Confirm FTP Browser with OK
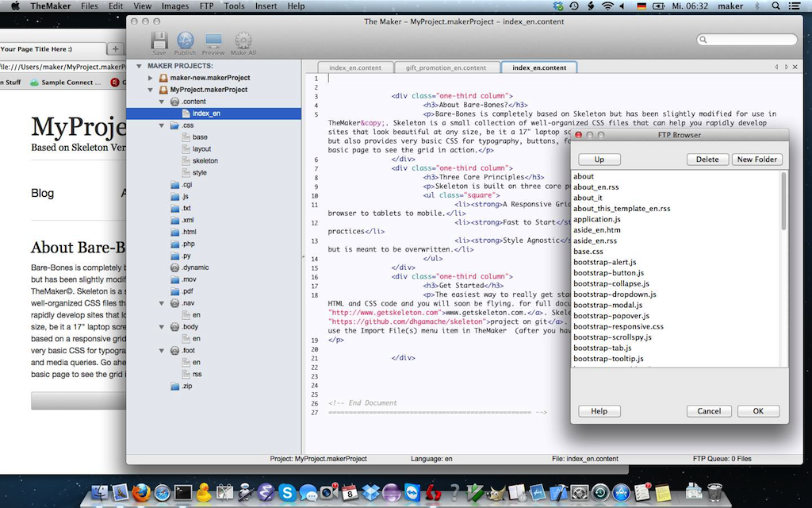 pyautogui.click(x=758, y=411)
